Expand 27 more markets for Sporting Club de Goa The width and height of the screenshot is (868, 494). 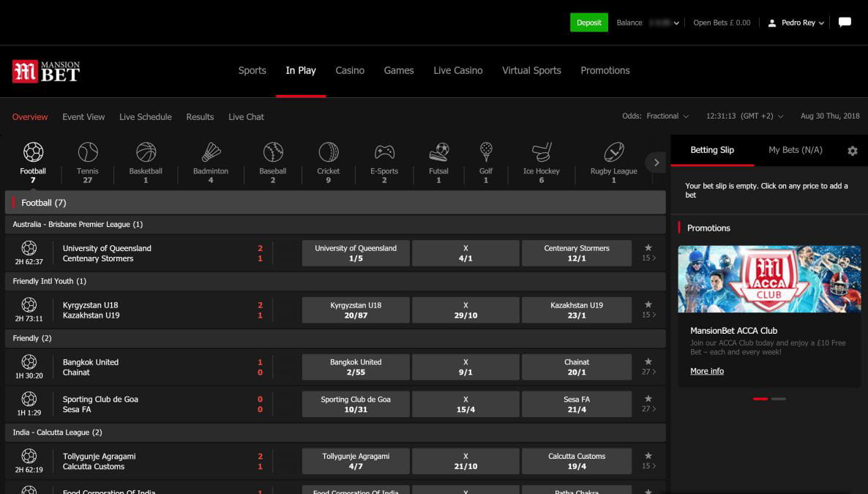[648, 409]
